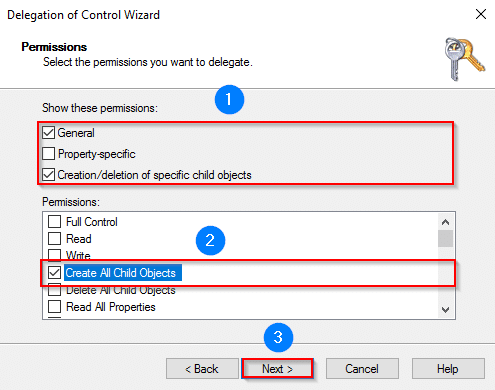This screenshot has height=390, width=495.
Task: Select the Read All Properties list item
Action: click(111, 307)
